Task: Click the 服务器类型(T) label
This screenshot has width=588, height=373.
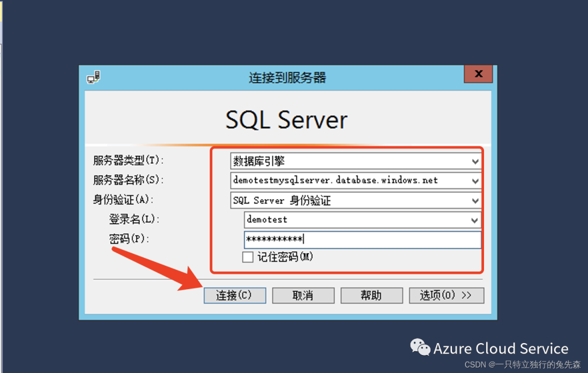Action: [x=128, y=161]
